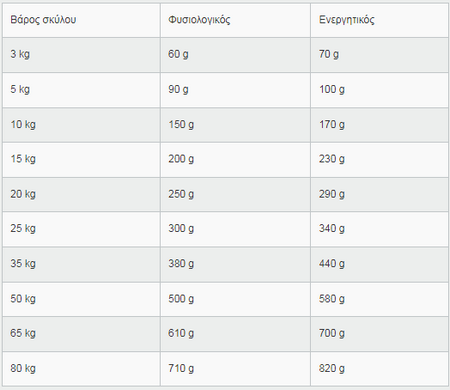Select the '60 g' normal amount cell
The height and width of the screenshot is (390, 450).
pos(235,55)
